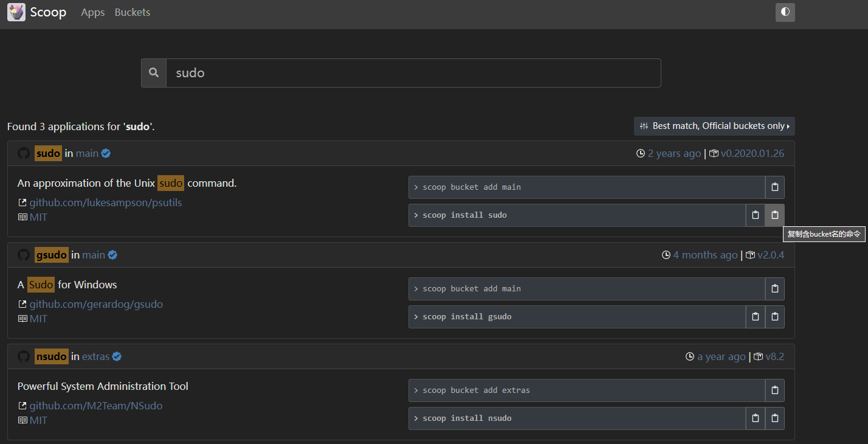Click the MIT license link under sudo
The height and width of the screenshot is (444, 868).
(38, 217)
